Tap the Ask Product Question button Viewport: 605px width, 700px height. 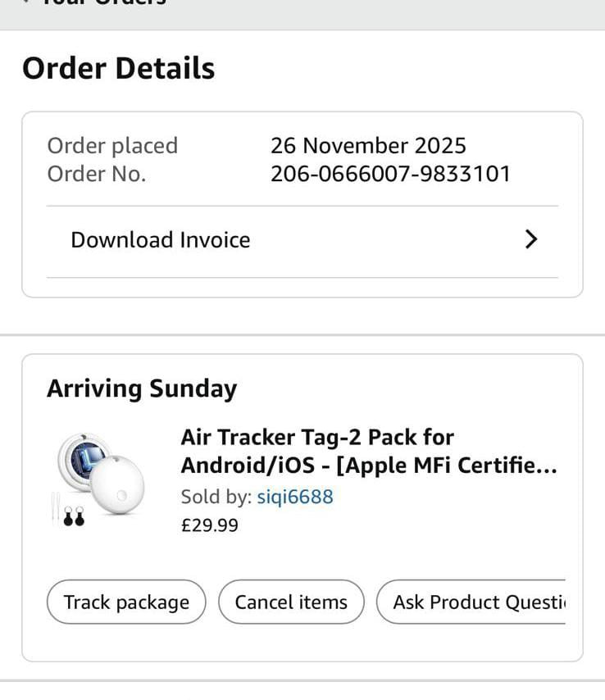[x=471, y=602]
